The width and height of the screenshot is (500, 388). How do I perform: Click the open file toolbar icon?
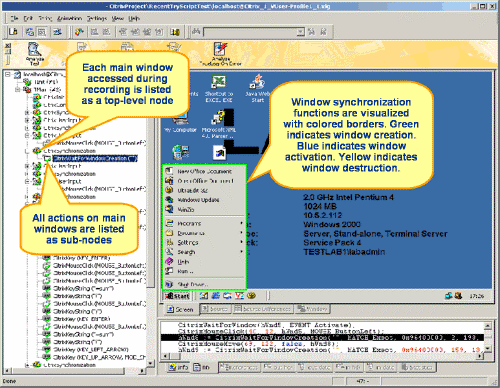[x=13, y=32]
